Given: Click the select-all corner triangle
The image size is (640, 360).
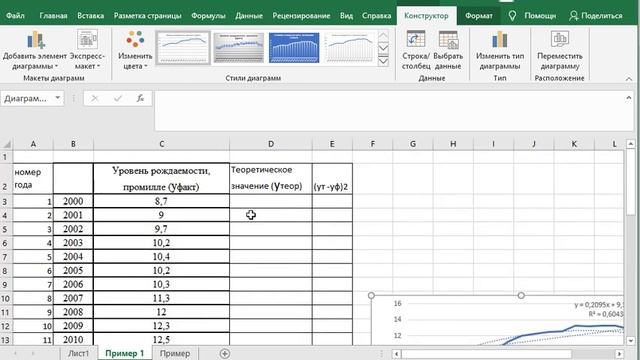Looking at the screenshot, I should point(6,144).
